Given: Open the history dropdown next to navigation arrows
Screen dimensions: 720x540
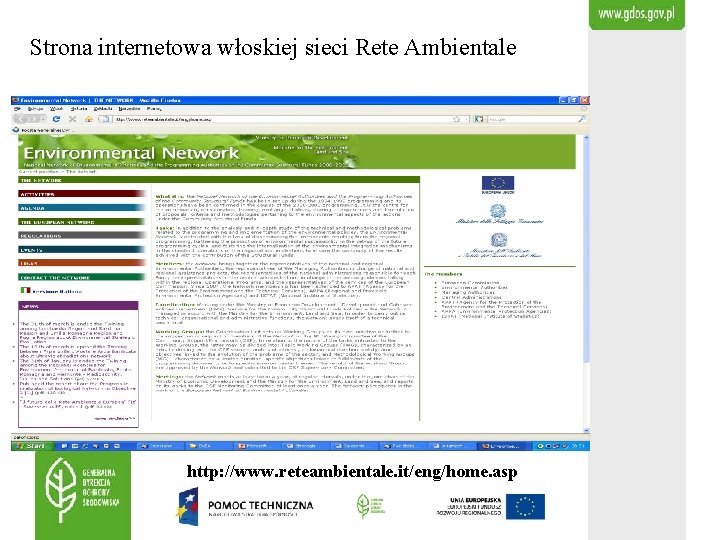Looking at the screenshot, I should (42, 119).
